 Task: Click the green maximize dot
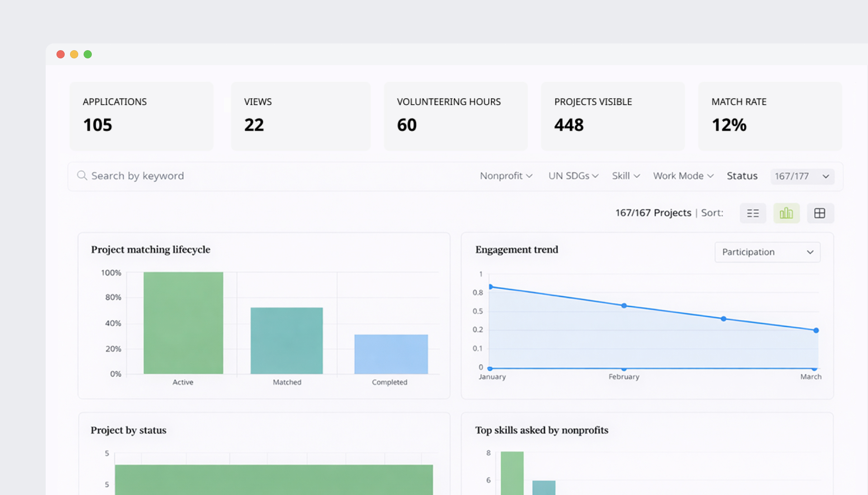pos(88,54)
